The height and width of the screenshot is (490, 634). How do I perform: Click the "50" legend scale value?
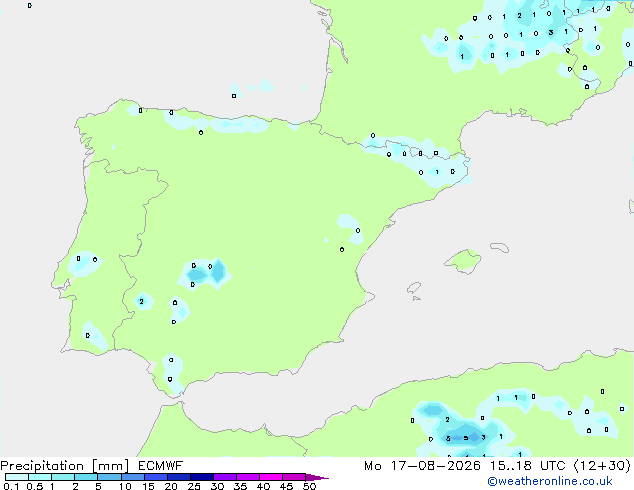pyautogui.click(x=309, y=486)
